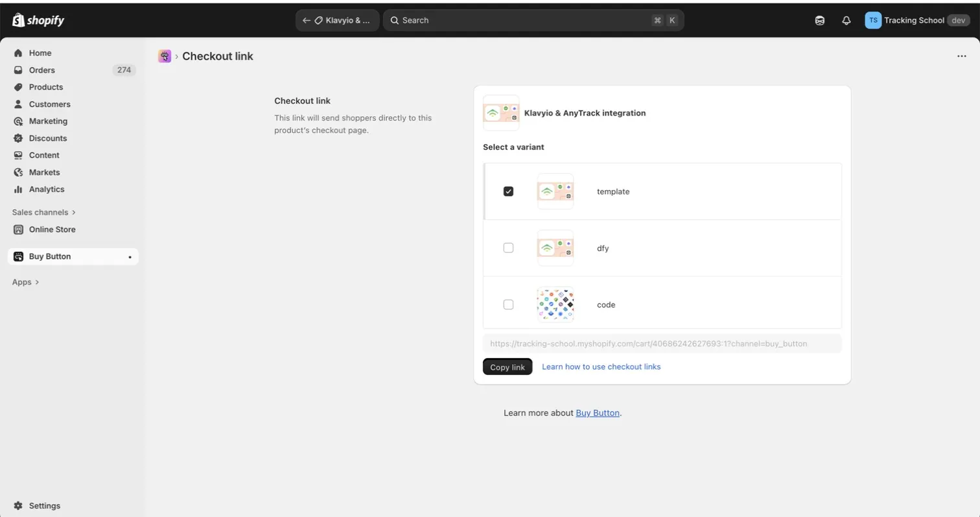Click the Buy Button breadcrumb icon
Image resolution: width=980 pixels, height=517 pixels.
165,56
